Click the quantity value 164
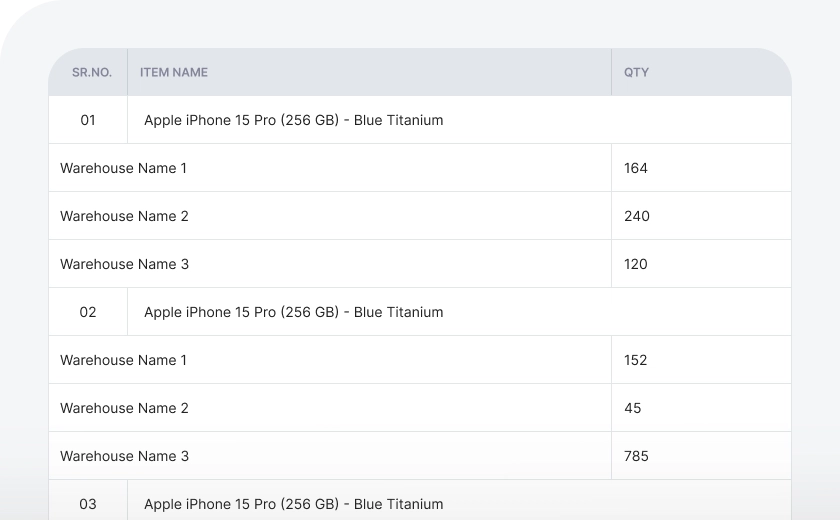Image resolution: width=840 pixels, height=520 pixels. tap(636, 168)
